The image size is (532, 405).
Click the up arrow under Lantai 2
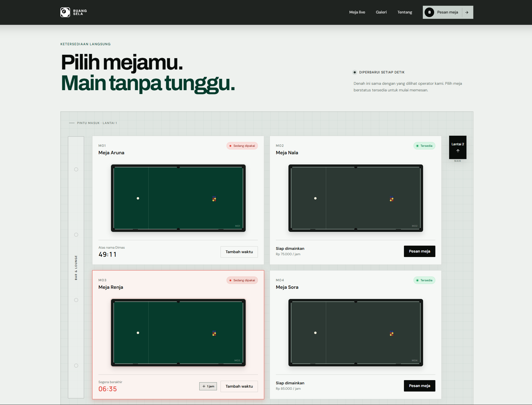[x=458, y=151]
